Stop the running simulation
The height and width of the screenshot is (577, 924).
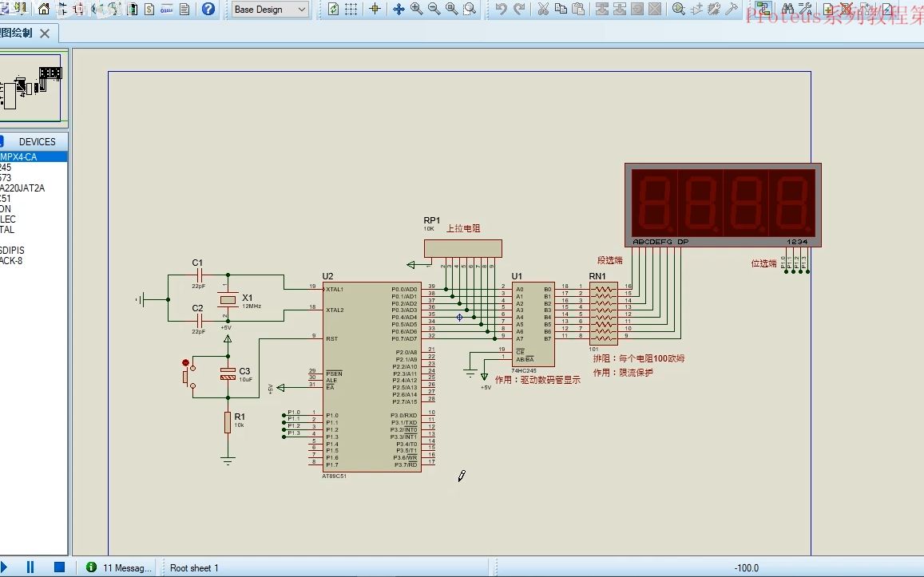click(59, 567)
